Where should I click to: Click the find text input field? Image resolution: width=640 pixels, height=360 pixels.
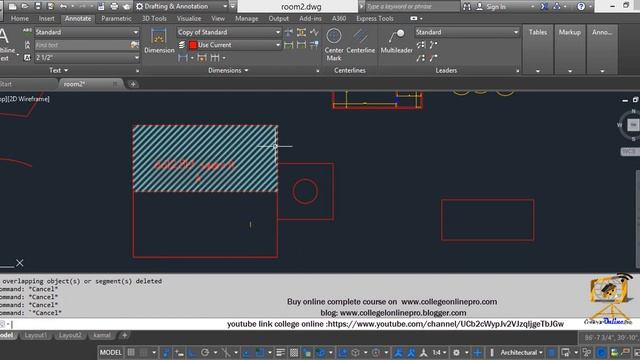pyautogui.click(x=82, y=45)
